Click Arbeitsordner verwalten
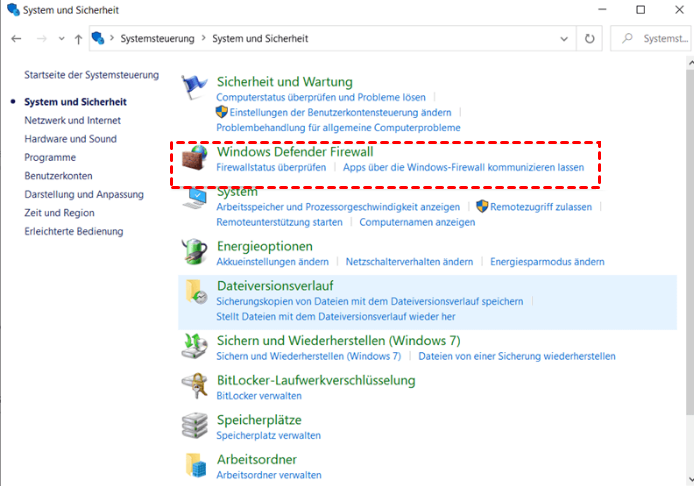This screenshot has height=486, width=694. coord(269,475)
